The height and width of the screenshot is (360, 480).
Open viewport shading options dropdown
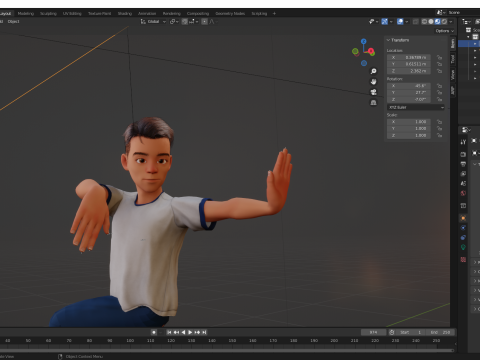click(x=451, y=21)
